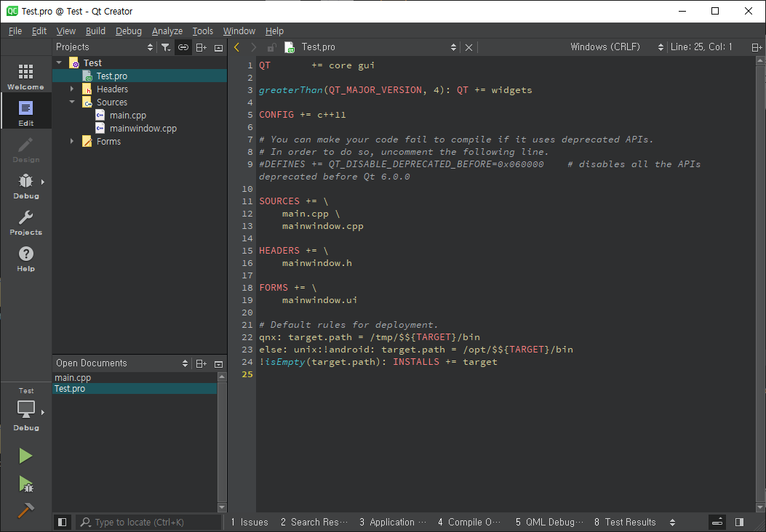The height and width of the screenshot is (532, 766).
Task: Click the Type to locate search field
Action: click(149, 523)
